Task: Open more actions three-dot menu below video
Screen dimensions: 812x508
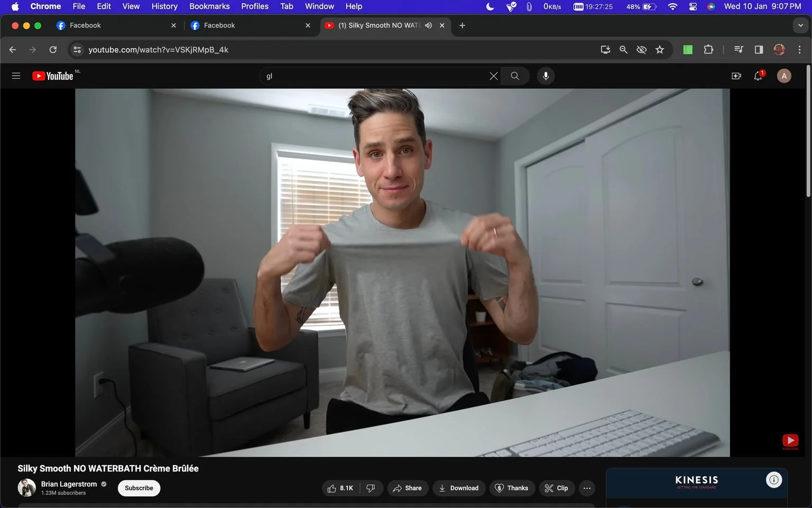Action: coord(587,488)
